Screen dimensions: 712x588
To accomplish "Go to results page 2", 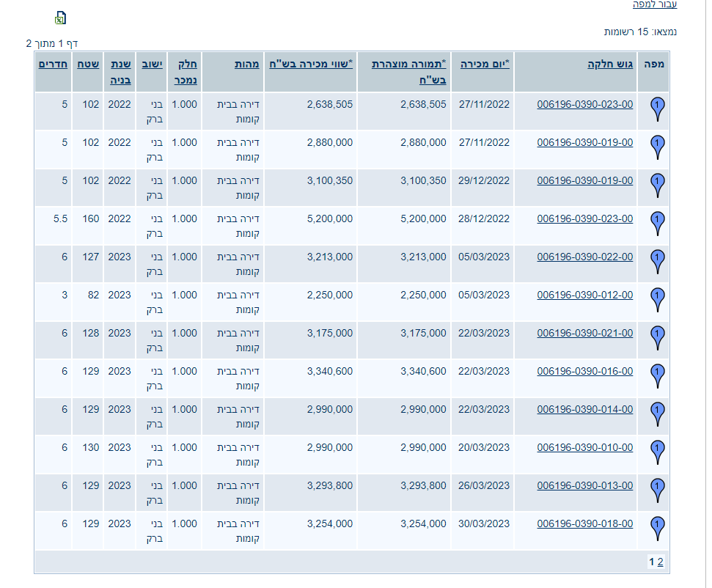I will coord(660,562).
